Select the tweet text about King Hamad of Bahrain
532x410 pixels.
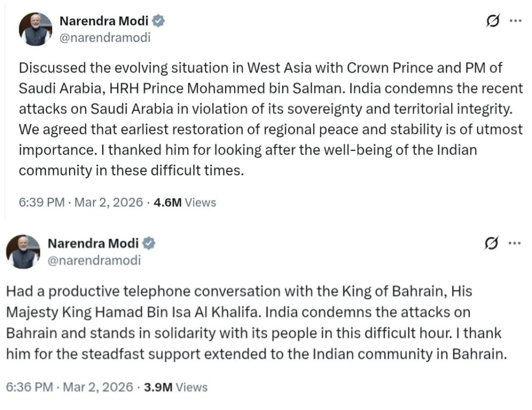click(x=255, y=323)
